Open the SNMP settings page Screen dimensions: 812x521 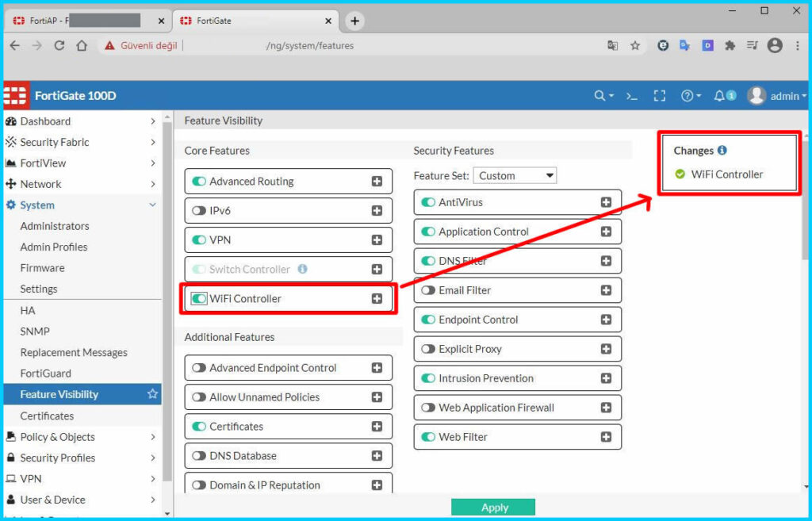[x=35, y=331]
